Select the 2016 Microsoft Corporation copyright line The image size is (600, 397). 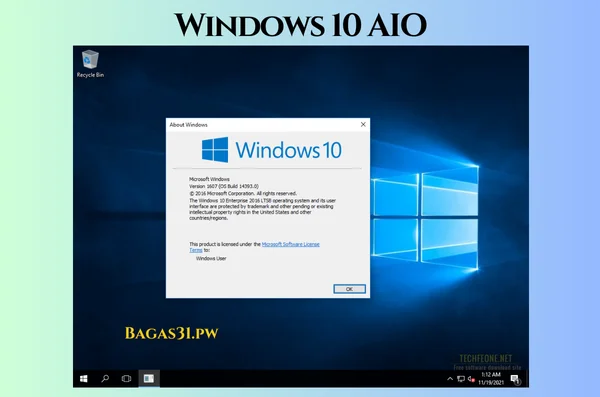[243, 193]
